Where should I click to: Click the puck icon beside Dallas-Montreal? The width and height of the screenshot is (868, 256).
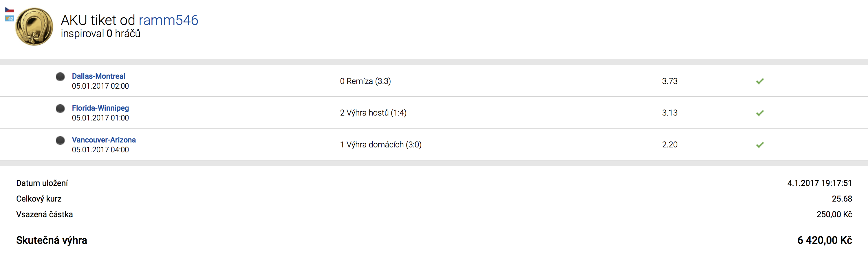(x=60, y=77)
